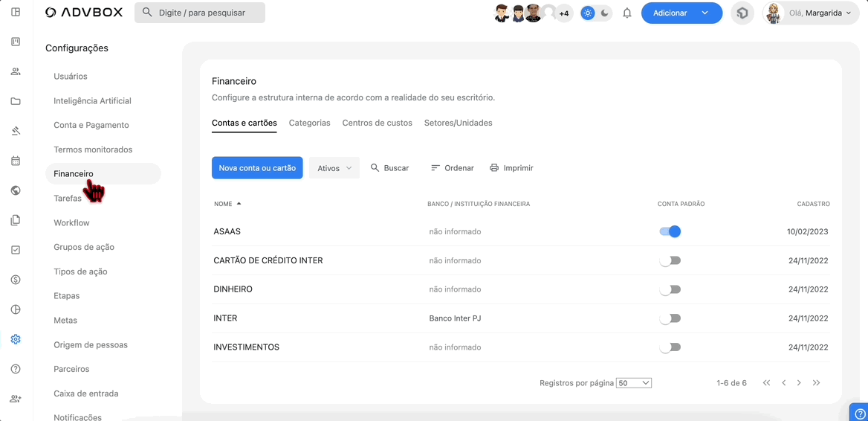Screen dimensions: 868x421
Task: Switch to the Categorias tab
Action: pyautogui.click(x=309, y=123)
